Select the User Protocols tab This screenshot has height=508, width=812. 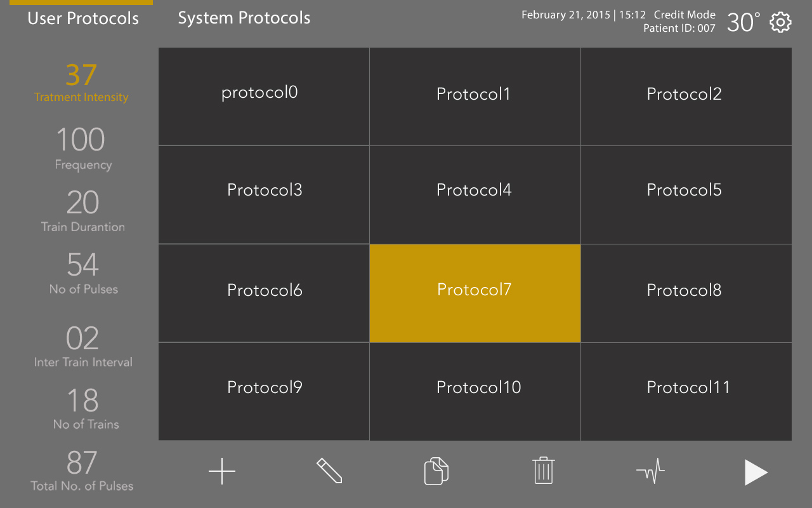pyautogui.click(x=83, y=18)
